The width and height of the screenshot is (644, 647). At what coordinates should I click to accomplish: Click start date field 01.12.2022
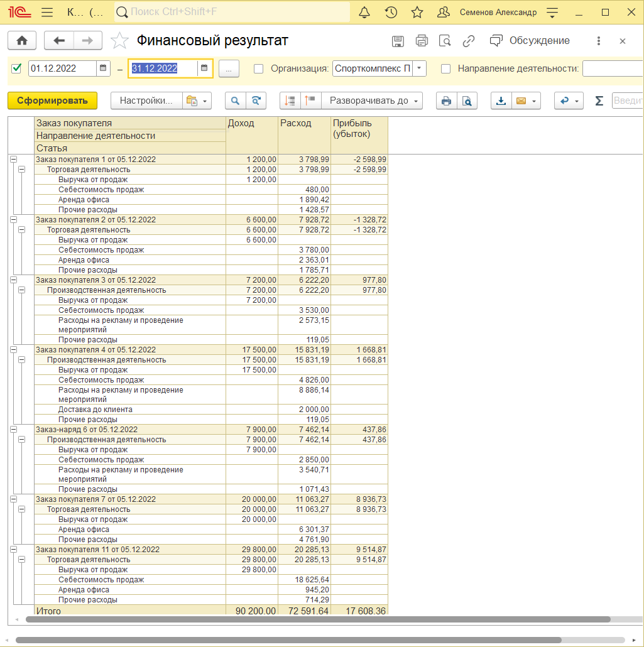click(x=62, y=68)
